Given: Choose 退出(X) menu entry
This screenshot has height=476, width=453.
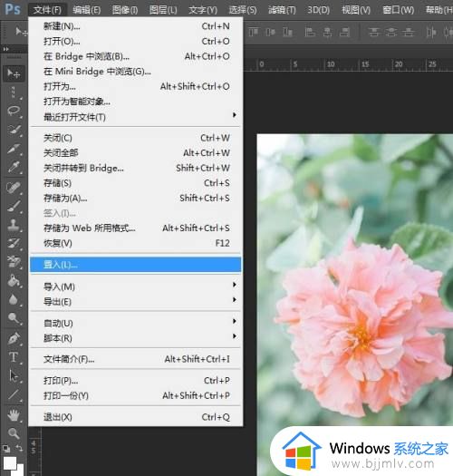Looking at the screenshot, I should click(136, 417).
